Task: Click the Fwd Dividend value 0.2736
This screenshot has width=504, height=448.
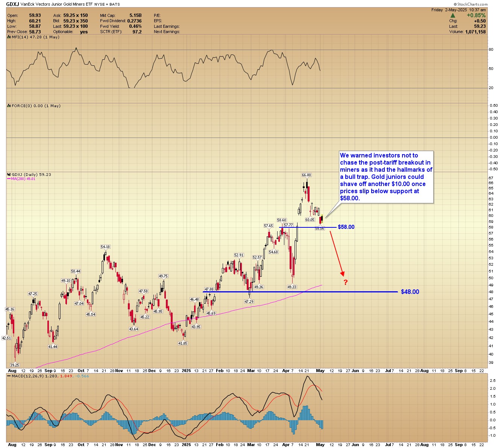Action: tap(134, 21)
